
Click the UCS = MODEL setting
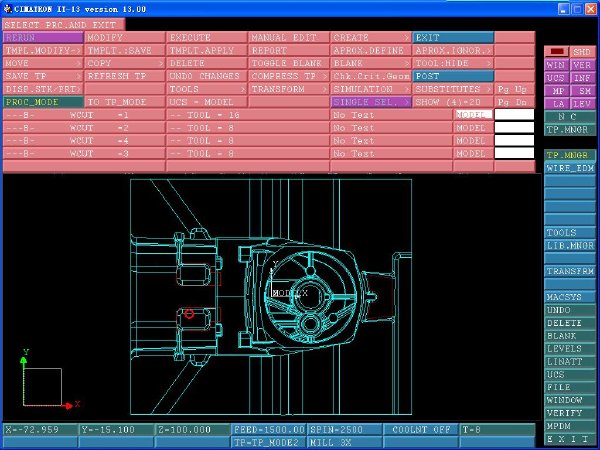pyautogui.click(x=207, y=102)
